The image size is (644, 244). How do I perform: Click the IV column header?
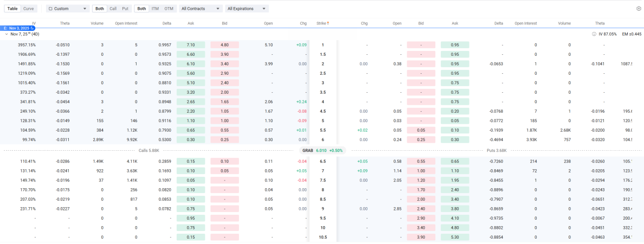click(x=34, y=23)
